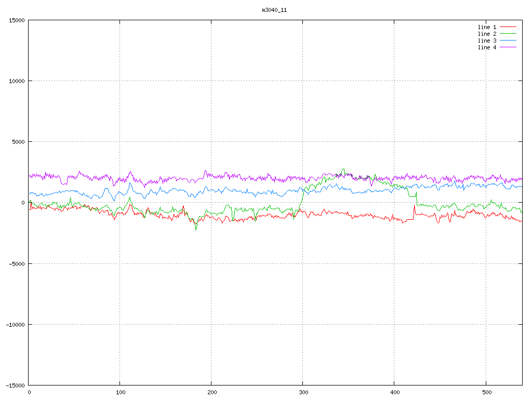Click the y-axis label 10000
This screenshot has width=532, height=399.
coord(17,81)
